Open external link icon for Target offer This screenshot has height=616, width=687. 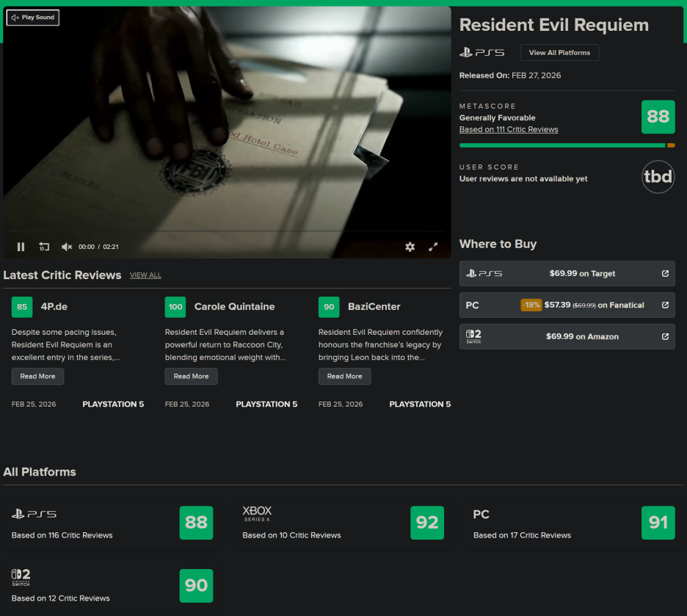tap(665, 273)
